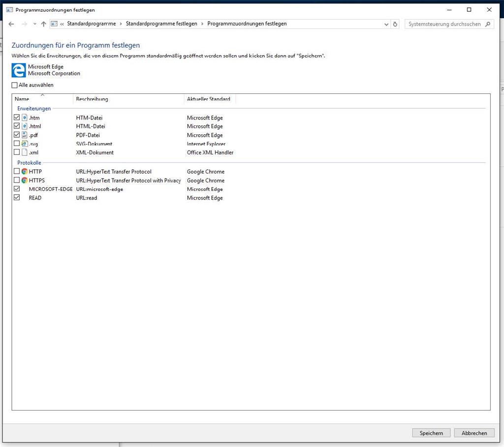The image size is (504, 447).
Task: Uncheck the .html checkbox
Action: pyautogui.click(x=17, y=126)
